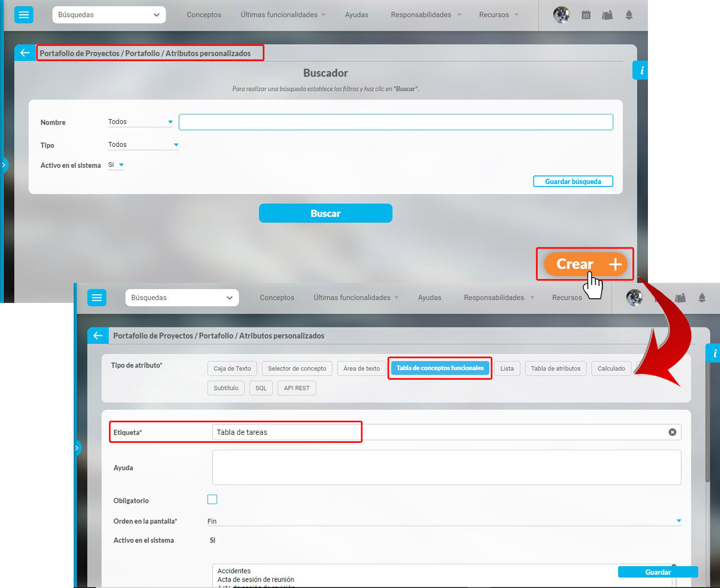Open the hamburger menu in top bar
The height and width of the screenshot is (588, 720).
pos(24,15)
